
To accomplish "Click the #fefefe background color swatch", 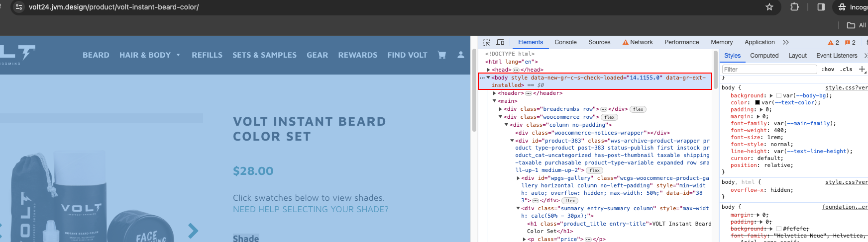I will point(779,229).
